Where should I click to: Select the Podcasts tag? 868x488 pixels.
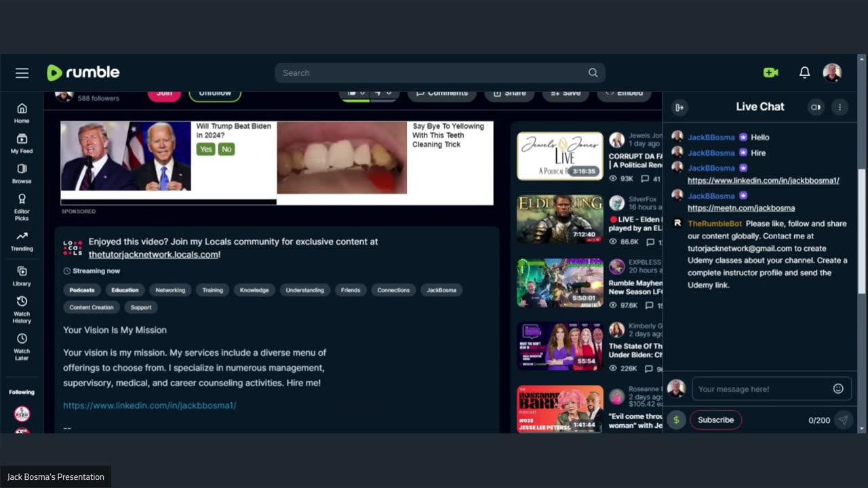(82, 290)
